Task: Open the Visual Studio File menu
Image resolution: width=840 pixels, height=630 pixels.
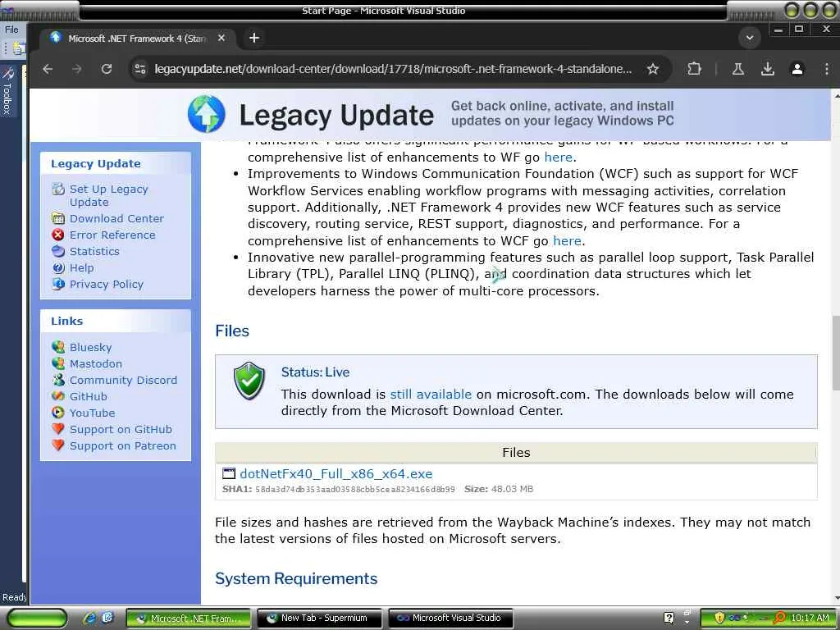Action: pyautogui.click(x=11, y=30)
